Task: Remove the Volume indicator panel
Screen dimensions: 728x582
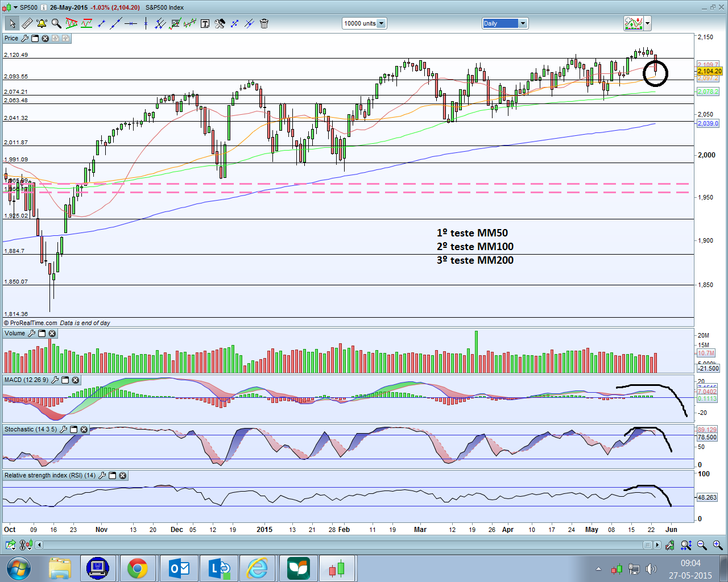Action: click(x=52, y=334)
